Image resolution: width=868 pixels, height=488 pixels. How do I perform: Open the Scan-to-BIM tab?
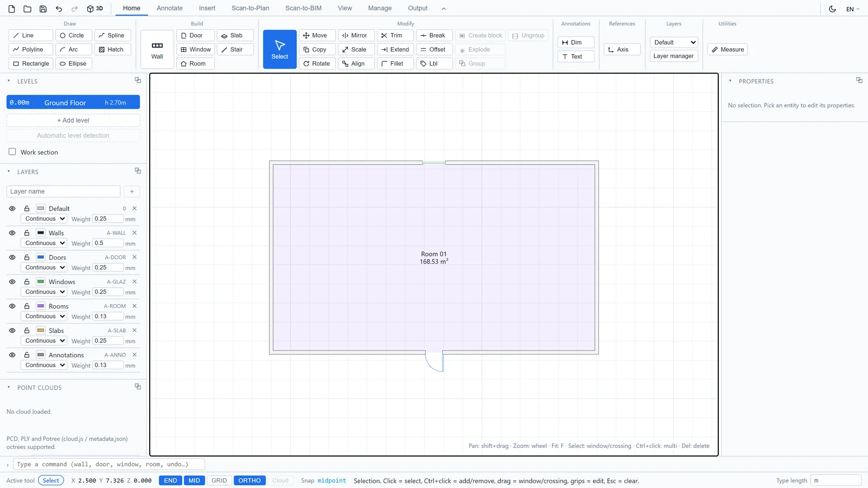pos(303,8)
